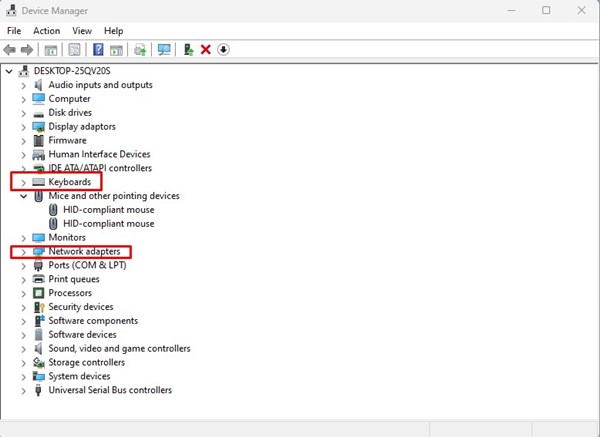This screenshot has height=437, width=600.
Task: Click the action pane toggle toolbar icon
Action: [116, 50]
